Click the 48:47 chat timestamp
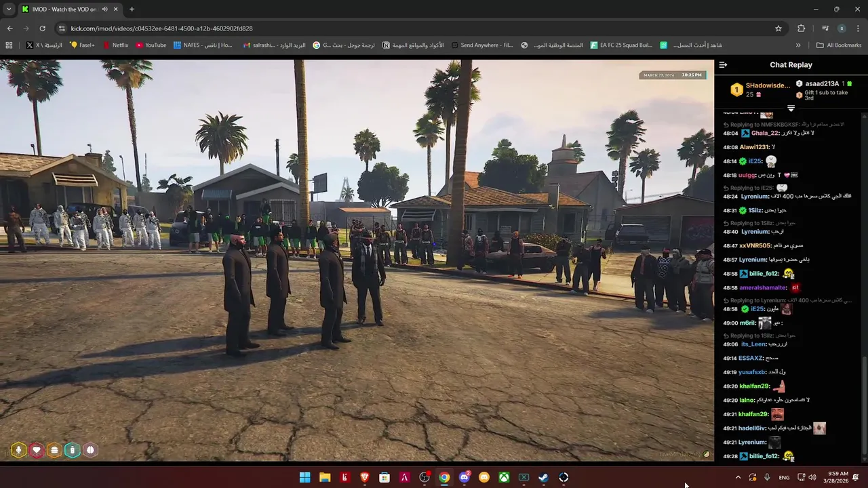This screenshot has height=488, width=868. (730, 245)
